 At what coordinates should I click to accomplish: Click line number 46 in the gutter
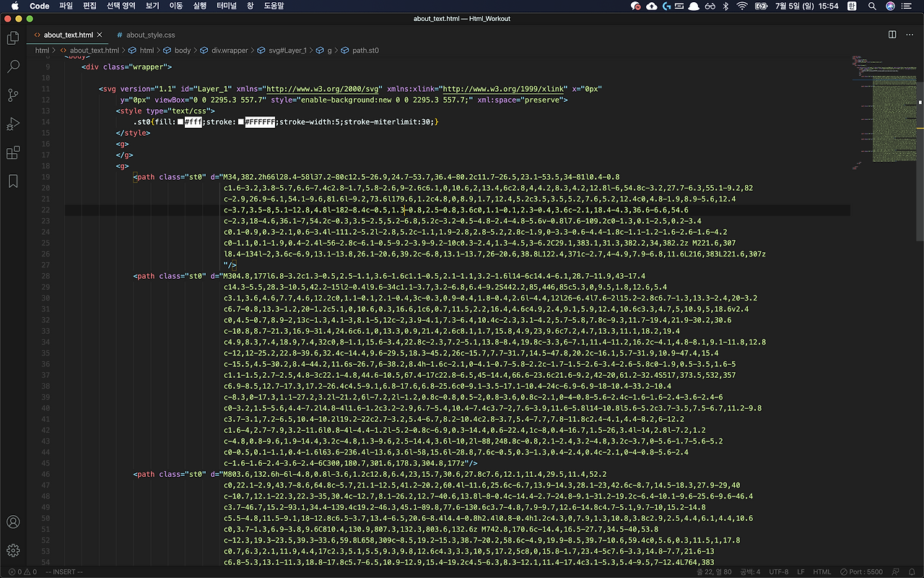[47, 474]
